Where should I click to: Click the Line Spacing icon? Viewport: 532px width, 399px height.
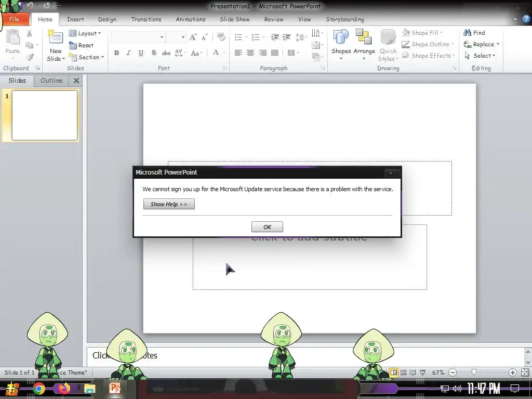pyautogui.click(x=300, y=37)
